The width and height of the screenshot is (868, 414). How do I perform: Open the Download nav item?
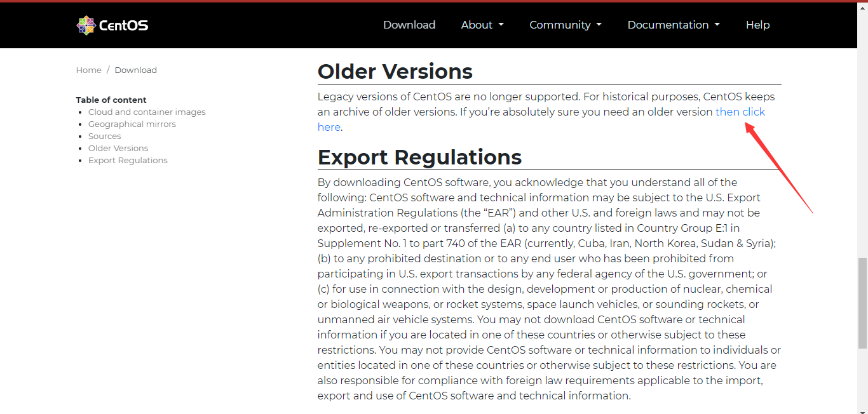pyautogui.click(x=409, y=25)
